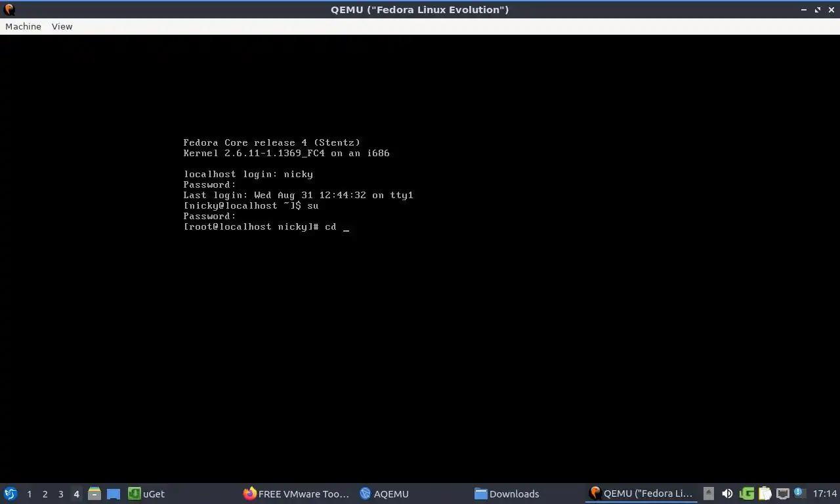The image size is (840, 504).
Task: Click the uGet icon in the taskbar
Action: 135,493
